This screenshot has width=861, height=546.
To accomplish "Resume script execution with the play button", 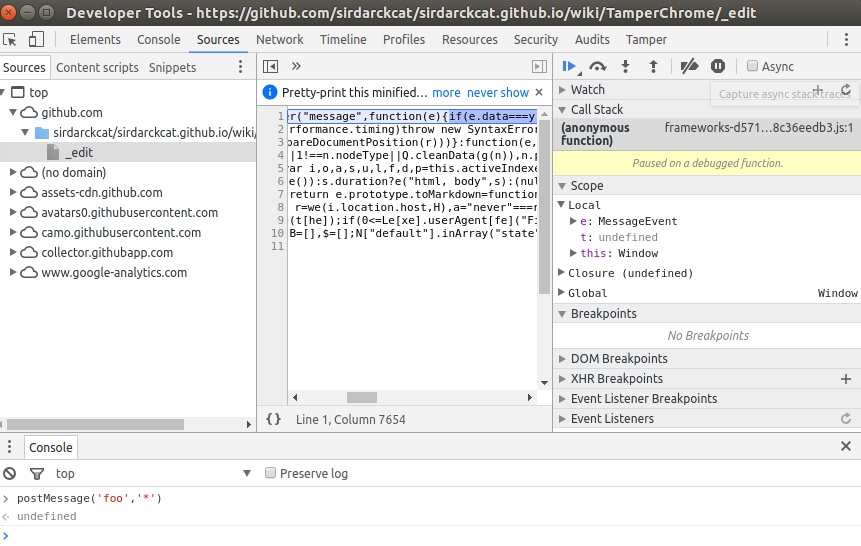I will (x=569, y=66).
